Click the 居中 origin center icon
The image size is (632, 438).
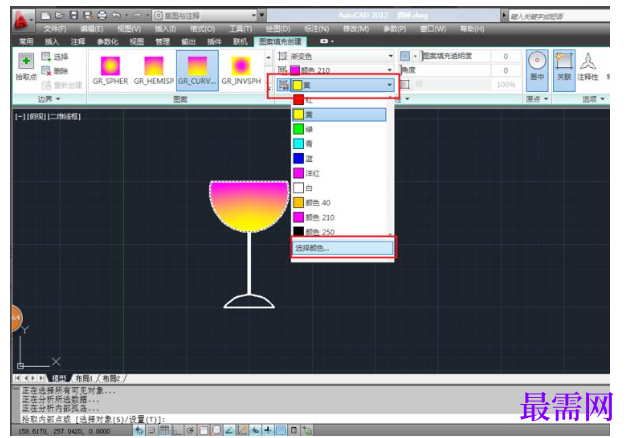point(537,62)
